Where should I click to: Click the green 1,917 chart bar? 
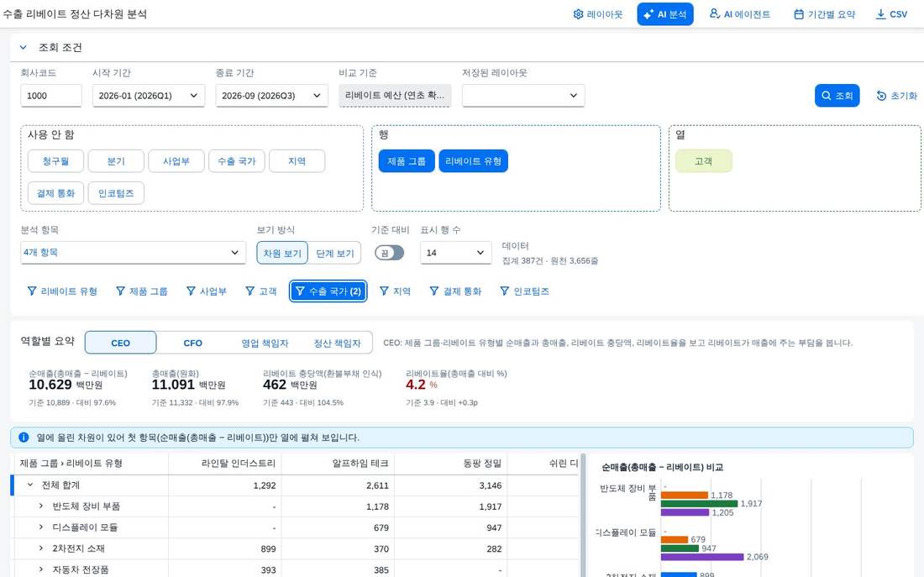(x=700, y=504)
